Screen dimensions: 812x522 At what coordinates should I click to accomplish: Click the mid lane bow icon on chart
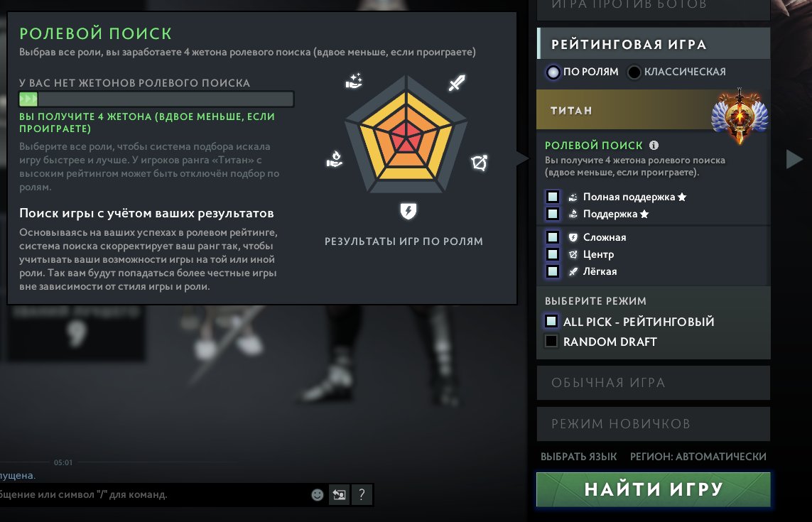(480, 163)
